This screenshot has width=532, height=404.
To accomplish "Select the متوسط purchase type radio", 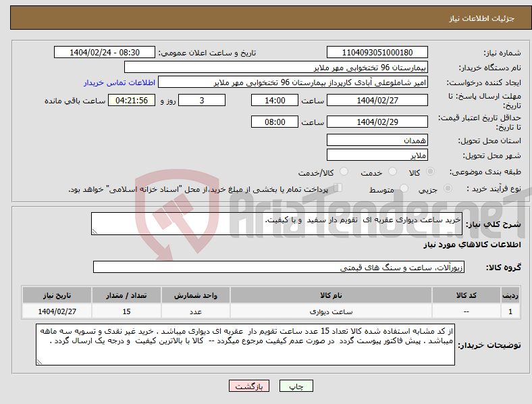I will point(404,188).
